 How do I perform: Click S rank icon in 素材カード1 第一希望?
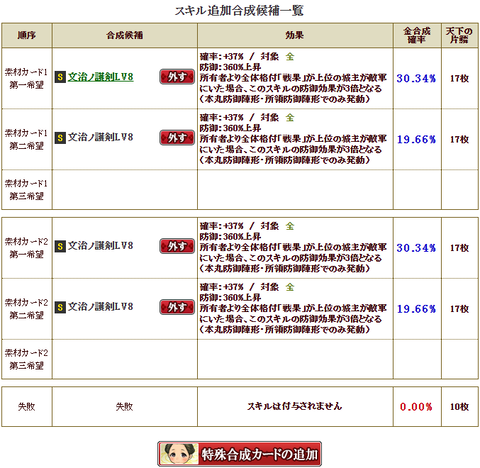click(x=60, y=77)
